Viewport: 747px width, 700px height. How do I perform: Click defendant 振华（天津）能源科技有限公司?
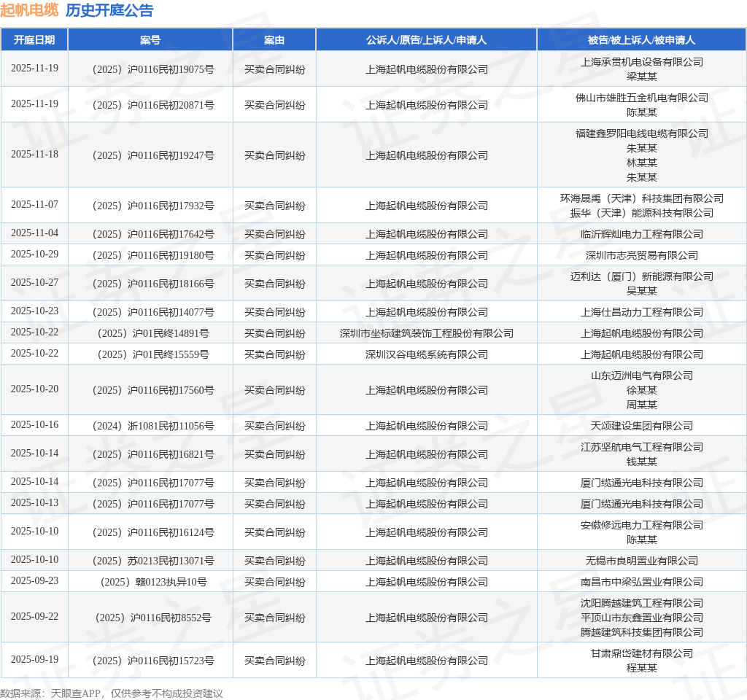[x=642, y=214]
